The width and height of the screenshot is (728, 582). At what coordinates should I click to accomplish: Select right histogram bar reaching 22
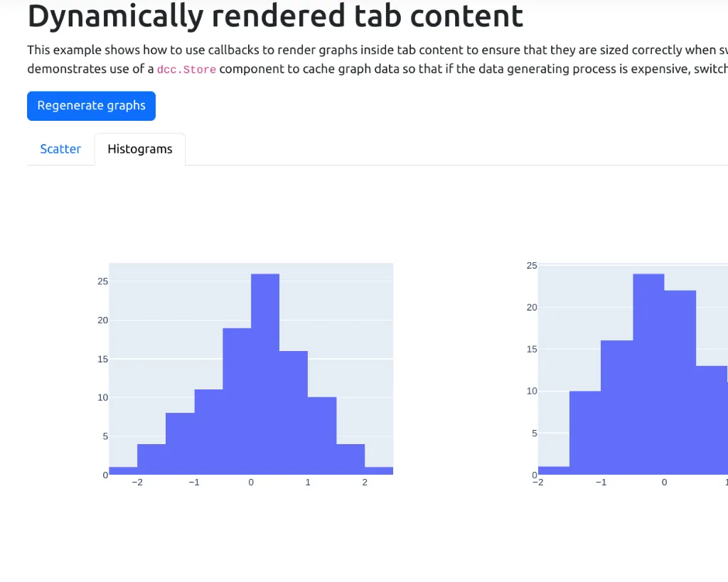point(680,382)
